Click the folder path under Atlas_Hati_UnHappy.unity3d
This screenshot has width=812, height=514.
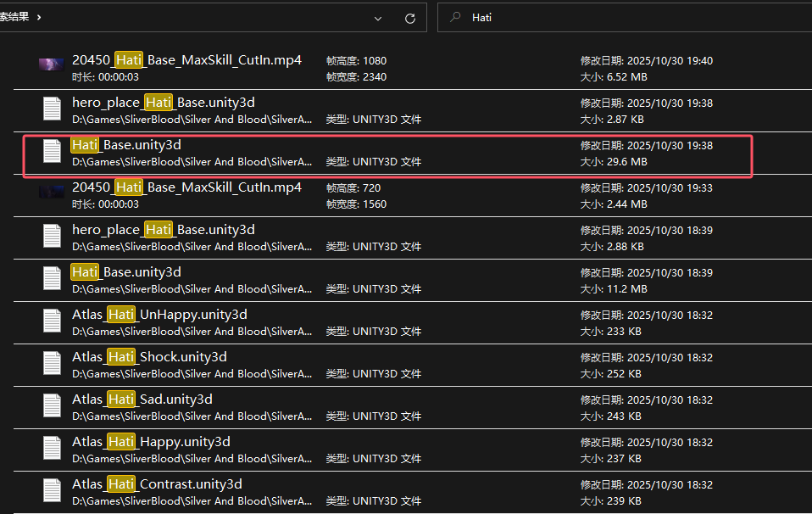click(x=192, y=331)
